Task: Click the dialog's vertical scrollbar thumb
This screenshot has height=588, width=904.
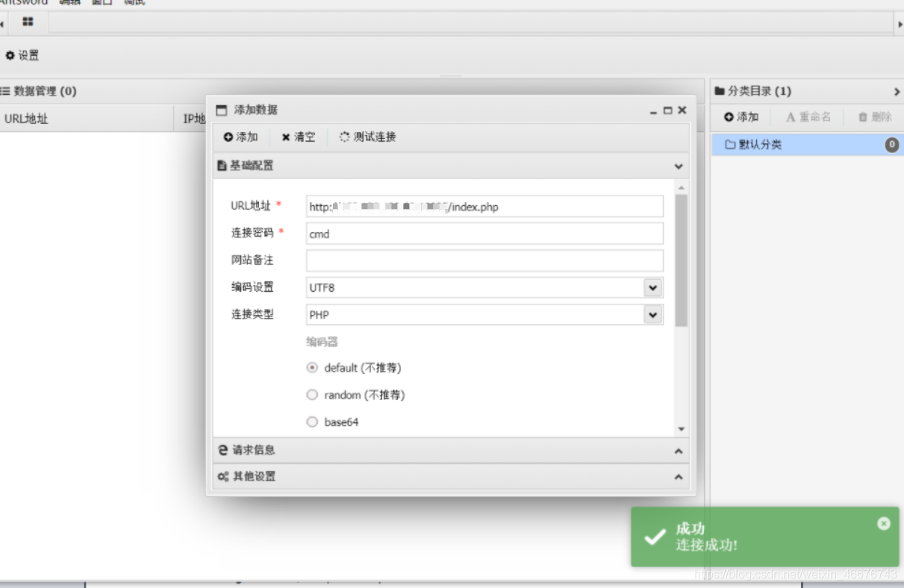Action: (681, 261)
